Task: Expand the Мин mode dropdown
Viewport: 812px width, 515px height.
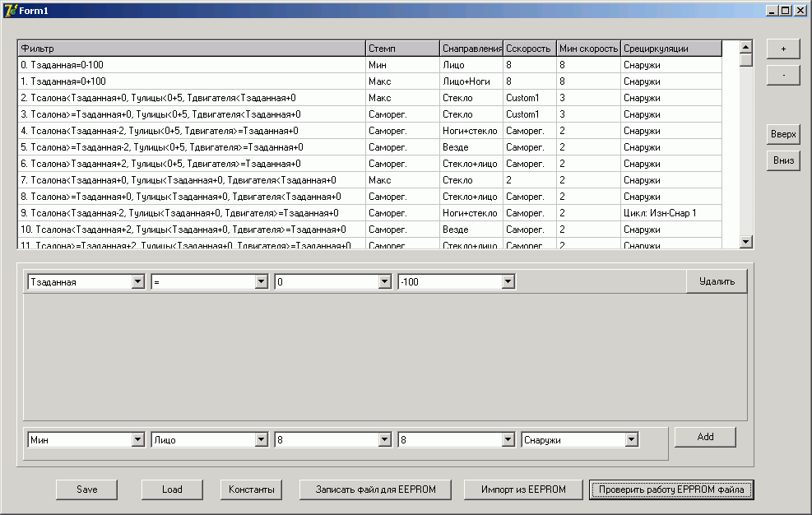Action: point(138,440)
